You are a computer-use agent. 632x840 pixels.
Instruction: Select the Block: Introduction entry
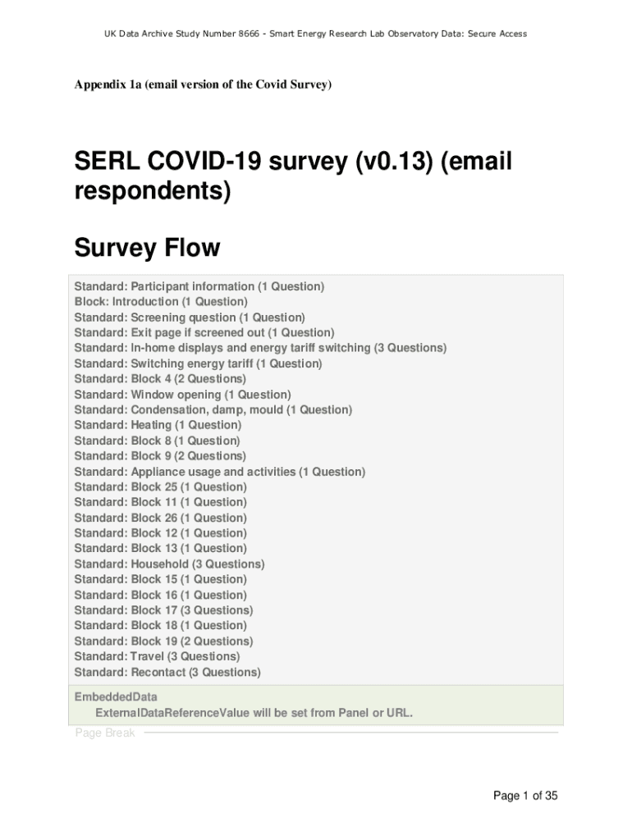161,302
